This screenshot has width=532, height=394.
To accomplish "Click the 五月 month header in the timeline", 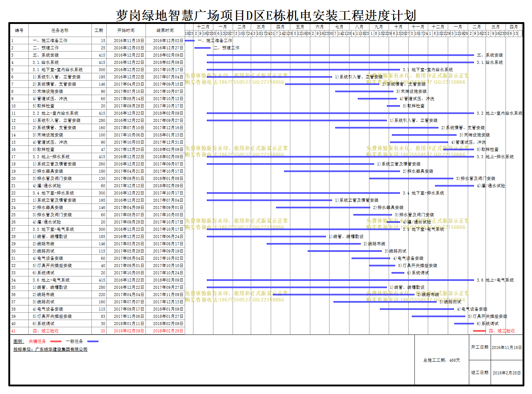I will pyautogui.click(x=300, y=27).
